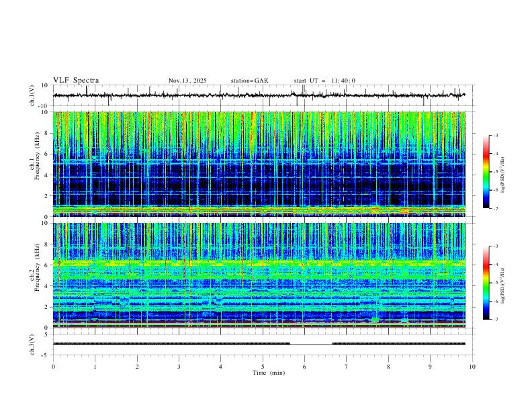
Task: Click the color scale bar next to ch.1
Action: point(486,172)
